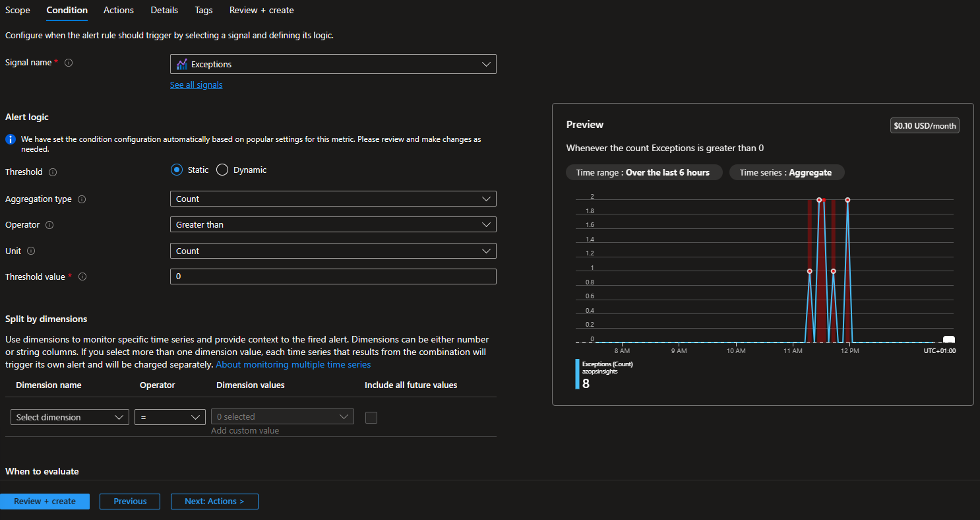
Task: Click info icon next to Operator label
Action: (49, 225)
